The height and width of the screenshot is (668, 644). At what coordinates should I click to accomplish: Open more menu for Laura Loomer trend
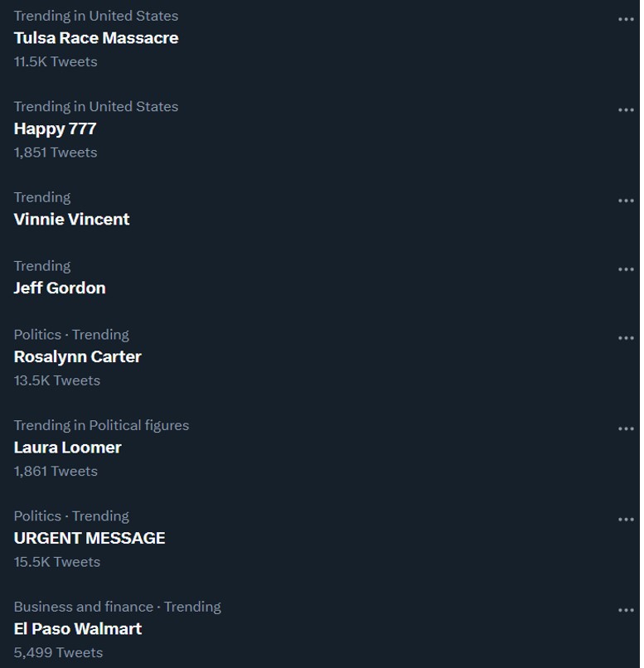point(625,428)
